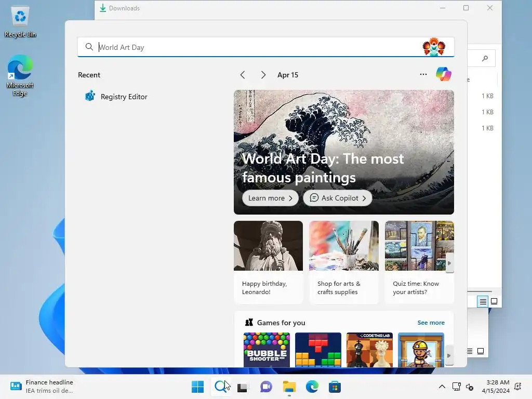This screenshot has width=532, height=399.
Task: Show more games with arrow
Action: (x=449, y=355)
